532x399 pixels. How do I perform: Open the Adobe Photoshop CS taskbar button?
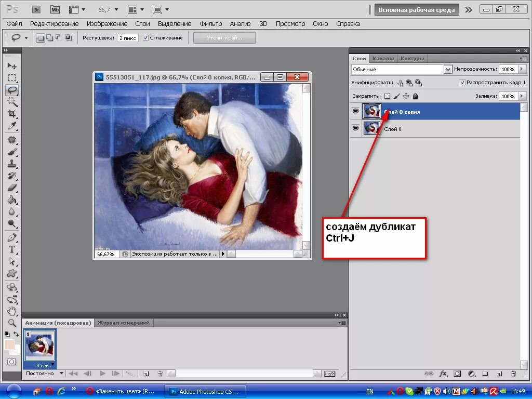click(x=205, y=392)
